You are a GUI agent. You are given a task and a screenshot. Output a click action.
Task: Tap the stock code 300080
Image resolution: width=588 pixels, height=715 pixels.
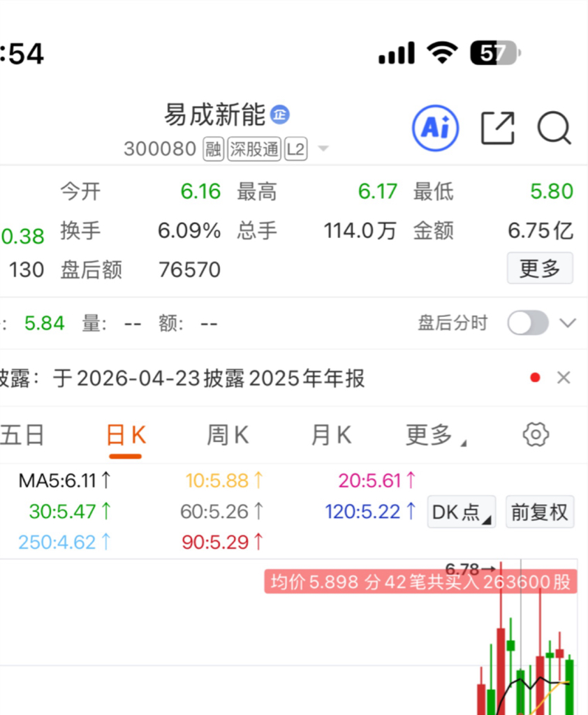(160, 149)
